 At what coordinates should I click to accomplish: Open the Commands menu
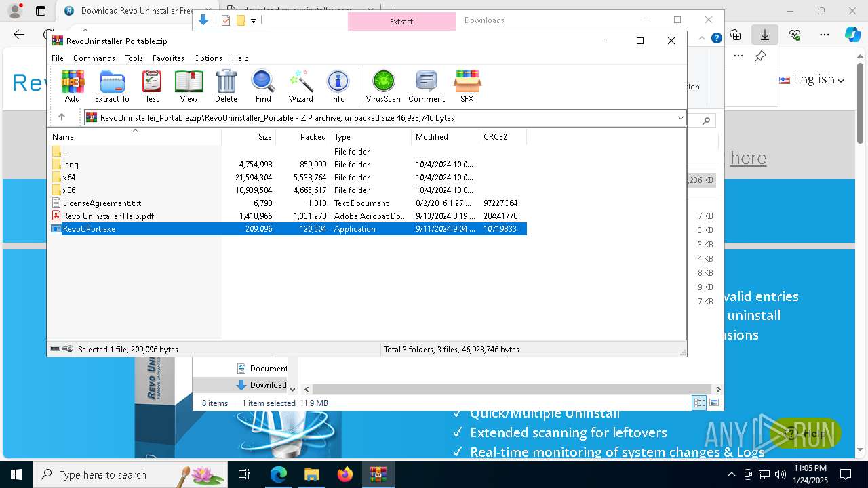pyautogui.click(x=94, y=58)
